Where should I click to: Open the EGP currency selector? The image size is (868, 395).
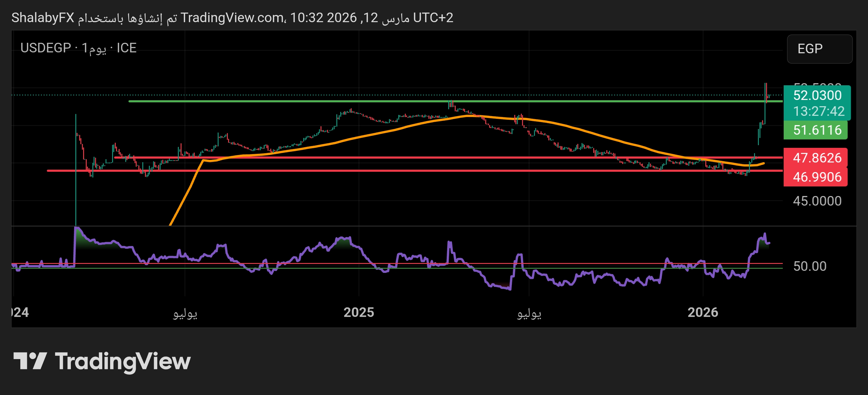coord(819,49)
